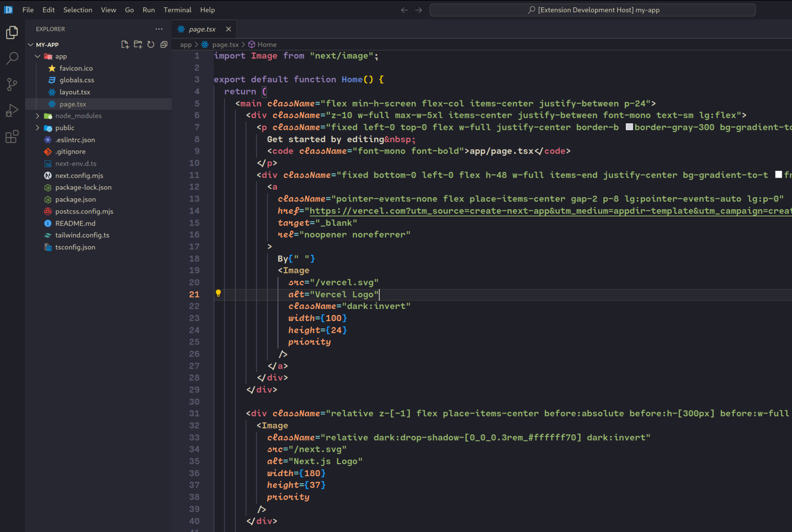The image size is (792, 532).
Task: Open the Source Control view
Action: [12, 84]
